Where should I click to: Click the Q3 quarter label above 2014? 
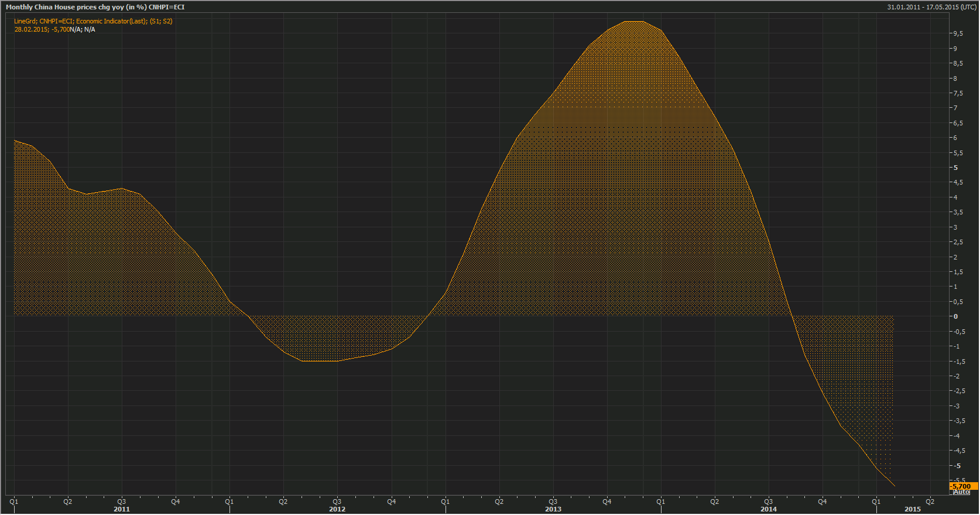point(769,502)
